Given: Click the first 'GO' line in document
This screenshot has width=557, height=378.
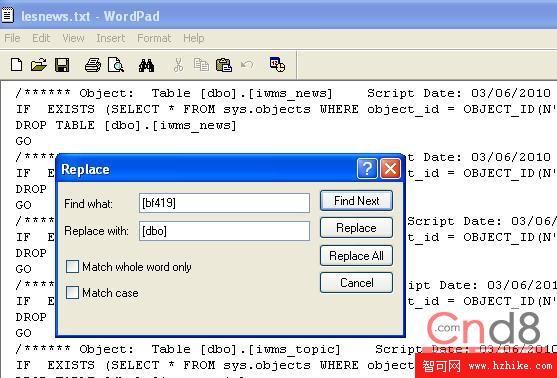Looking at the screenshot, I should click(23, 141).
